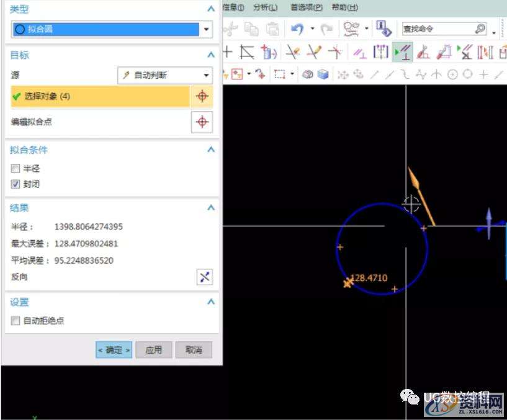Viewport: 507px width, 420px height.
Task: Click the 确定 button to confirm
Action: pyautogui.click(x=114, y=349)
